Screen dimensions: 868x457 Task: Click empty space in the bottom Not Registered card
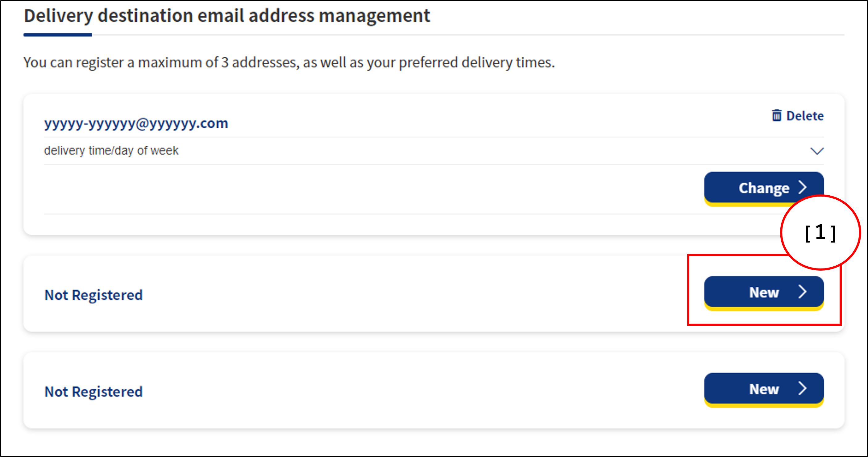pyautogui.click(x=404, y=391)
